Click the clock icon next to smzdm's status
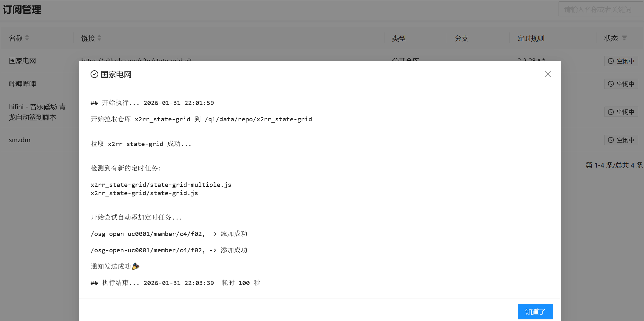This screenshot has width=644, height=321. 611,140
